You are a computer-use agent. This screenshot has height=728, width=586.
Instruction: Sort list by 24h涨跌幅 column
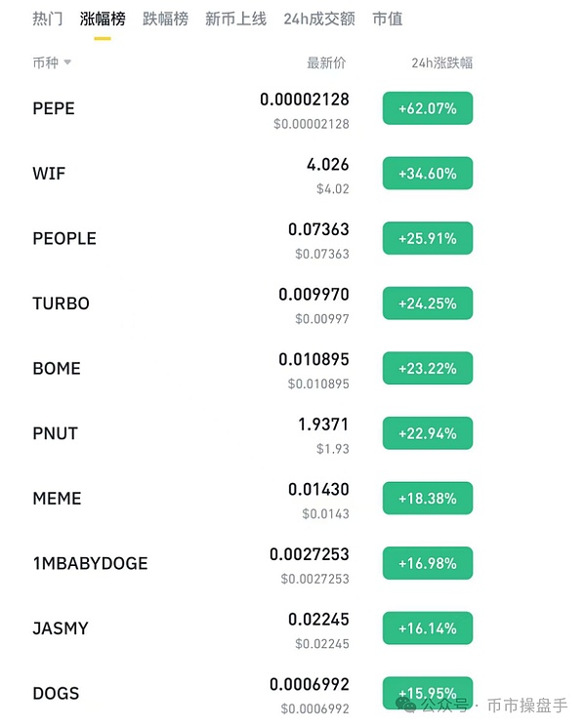tap(442, 63)
